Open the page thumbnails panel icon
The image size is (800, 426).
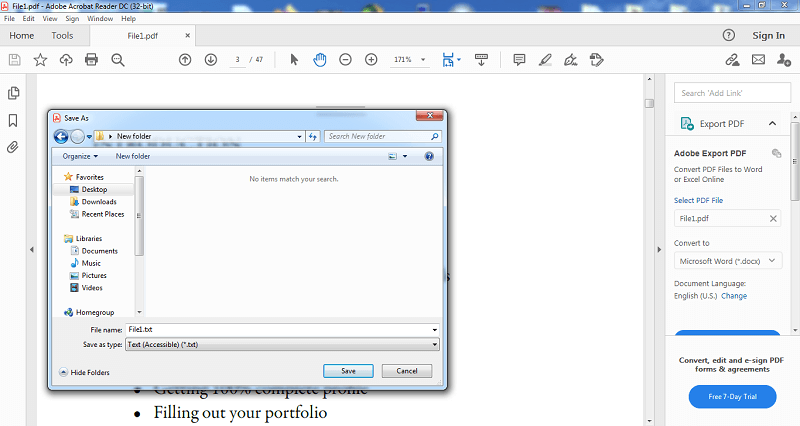pyautogui.click(x=13, y=93)
